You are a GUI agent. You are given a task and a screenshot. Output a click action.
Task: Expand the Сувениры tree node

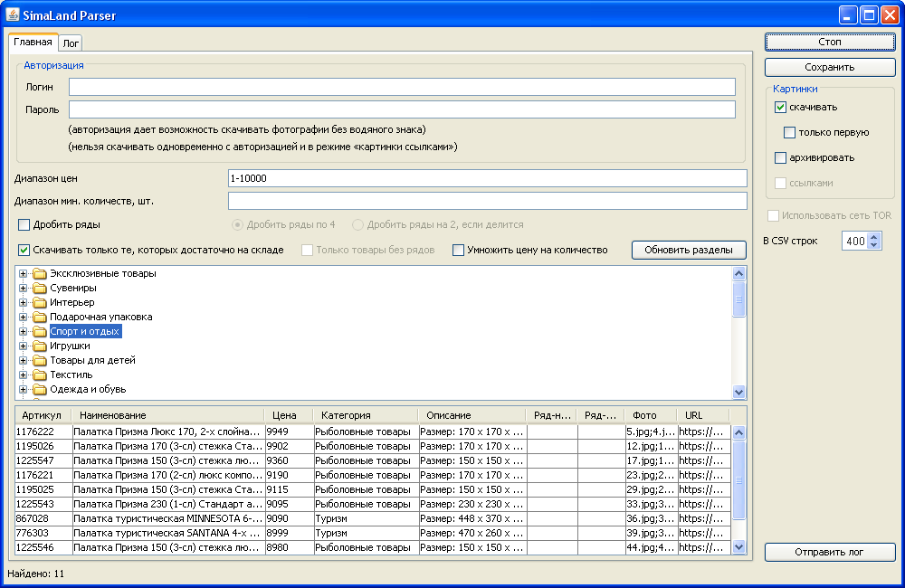coord(24,288)
